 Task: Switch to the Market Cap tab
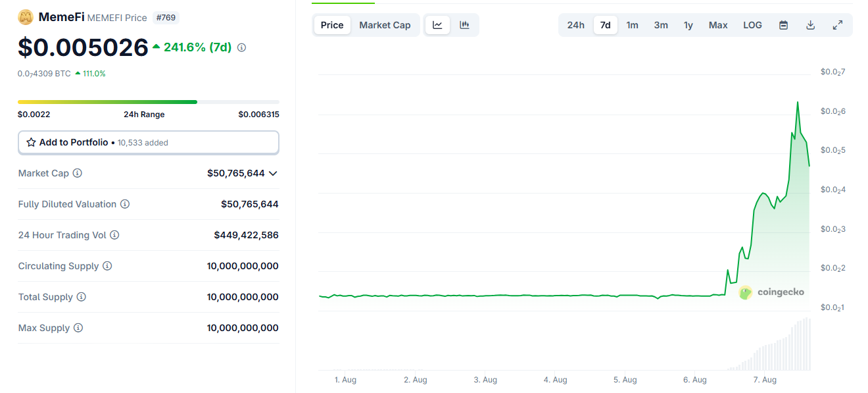[385, 25]
